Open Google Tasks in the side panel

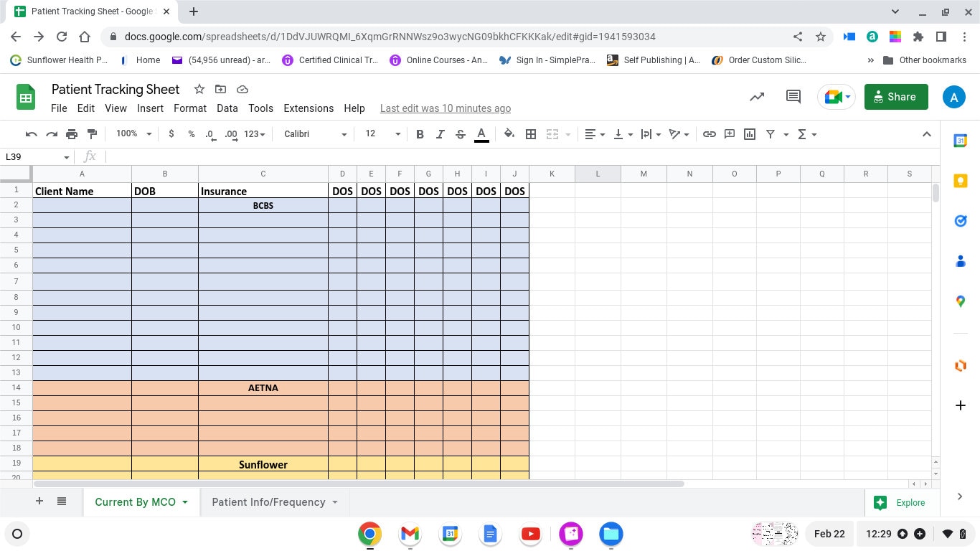pyautogui.click(x=961, y=222)
